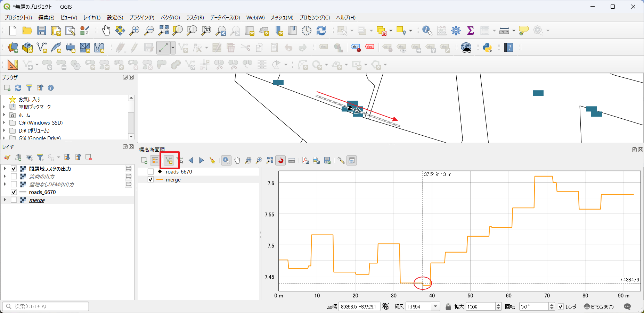
Task: Open elevation profile options wrench
Action: [341, 160]
